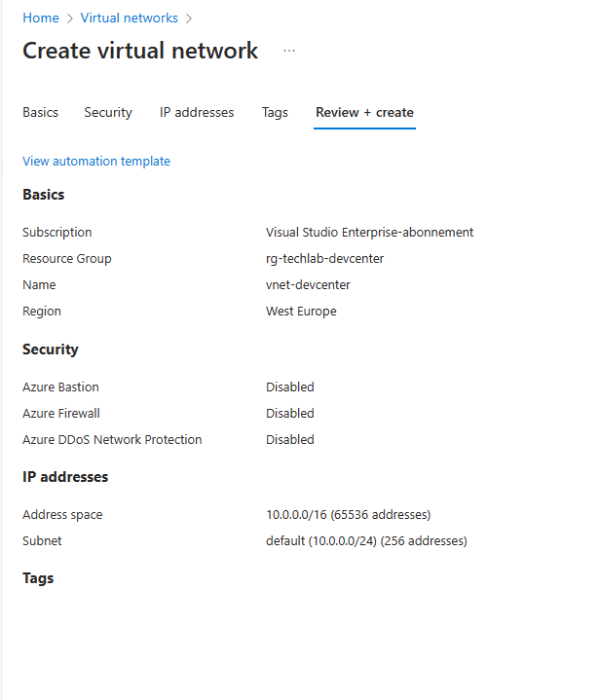Click the vnet-devcenter name value
Screen dimensions: 600x700
[308, 285]
